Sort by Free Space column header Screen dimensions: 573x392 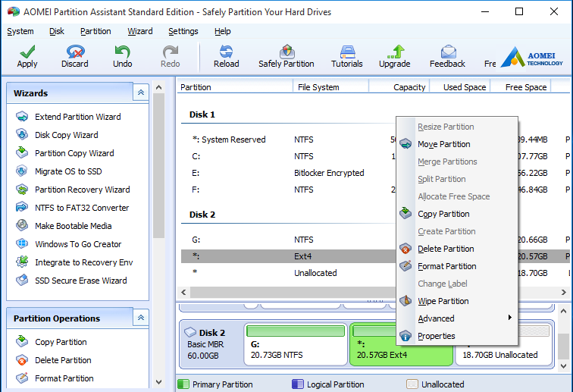pyautogui.click(x=521, y=87)
